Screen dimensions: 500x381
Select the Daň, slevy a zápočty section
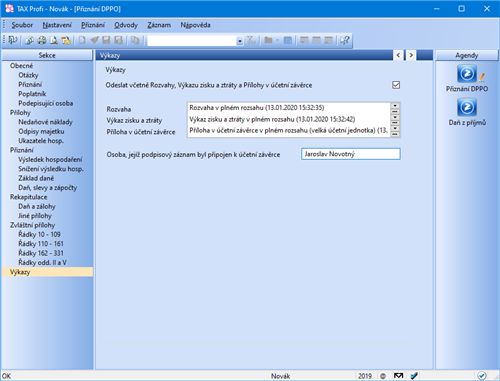point(48,187)
